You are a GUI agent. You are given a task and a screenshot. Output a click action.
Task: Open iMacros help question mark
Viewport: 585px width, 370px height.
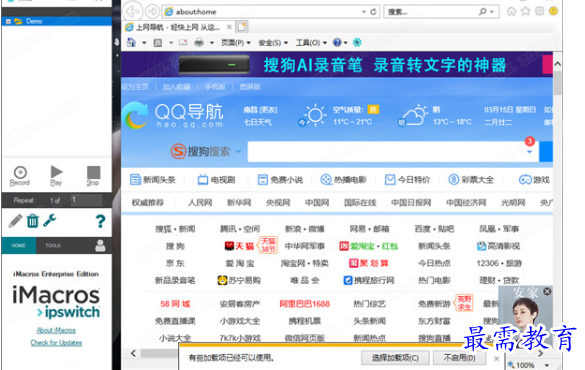pos(100,221)
